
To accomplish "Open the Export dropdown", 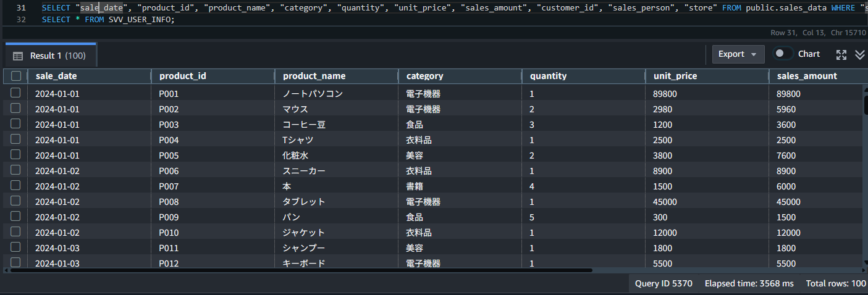I will tap(738, 54).
